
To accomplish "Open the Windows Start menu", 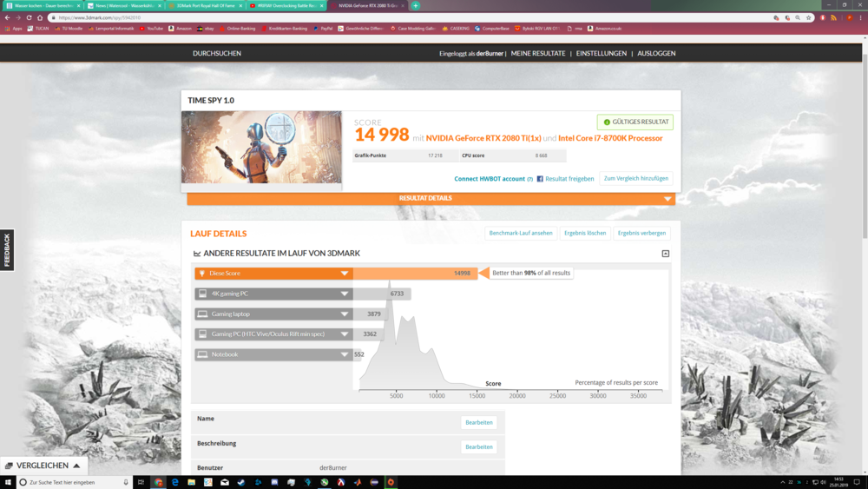I will coord(8,482).
